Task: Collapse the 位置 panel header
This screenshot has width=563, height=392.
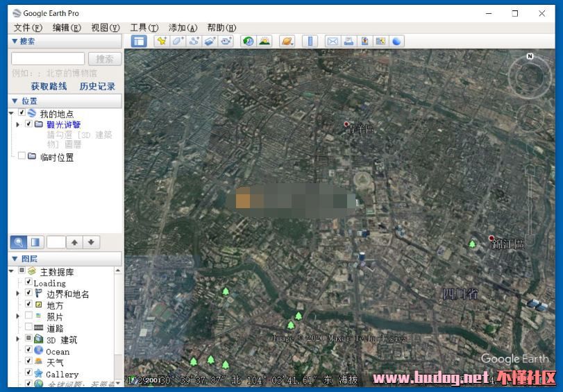Action: click(65, 101)
